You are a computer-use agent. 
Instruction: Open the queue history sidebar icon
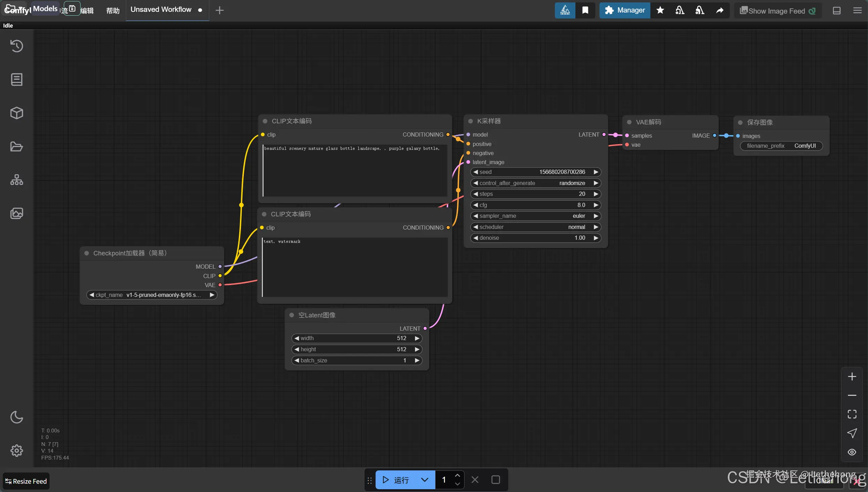tap(16, 46)
